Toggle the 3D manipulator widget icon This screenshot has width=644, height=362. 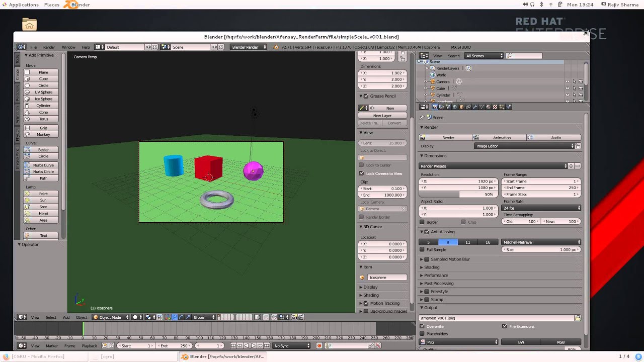pos(168,317)
